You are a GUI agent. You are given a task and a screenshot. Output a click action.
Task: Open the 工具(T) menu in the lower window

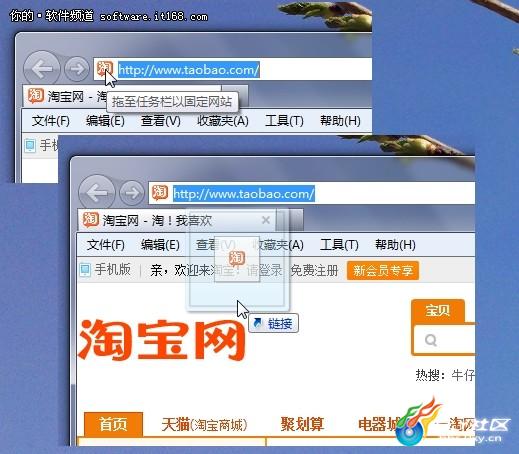339,245
